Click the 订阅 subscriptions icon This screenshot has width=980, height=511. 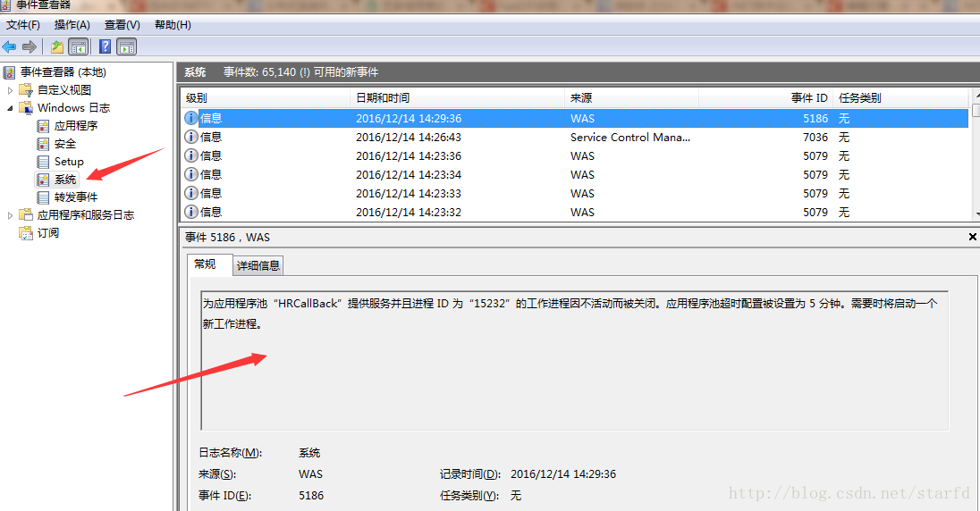pos(26,233)
